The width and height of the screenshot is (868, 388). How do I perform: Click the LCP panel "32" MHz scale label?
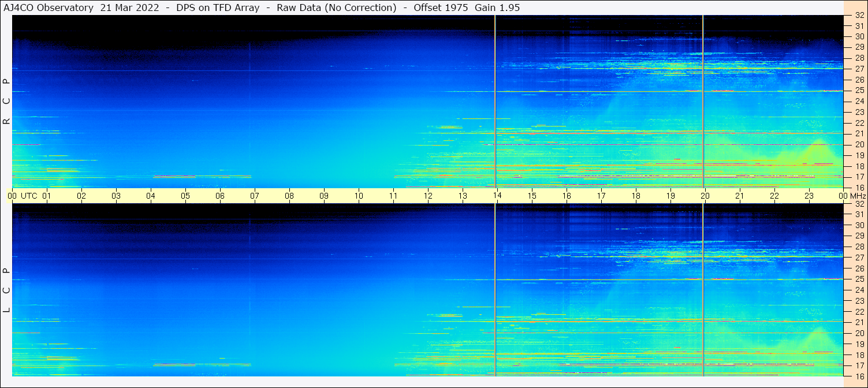click(x=859, y=204)
